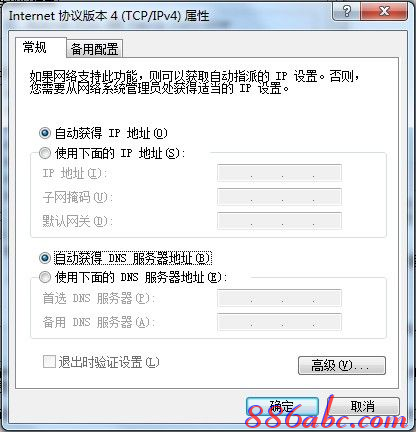Cancel with the 取消 button
The height and width of the screenshot is (432, 416).
pos(363,407)
